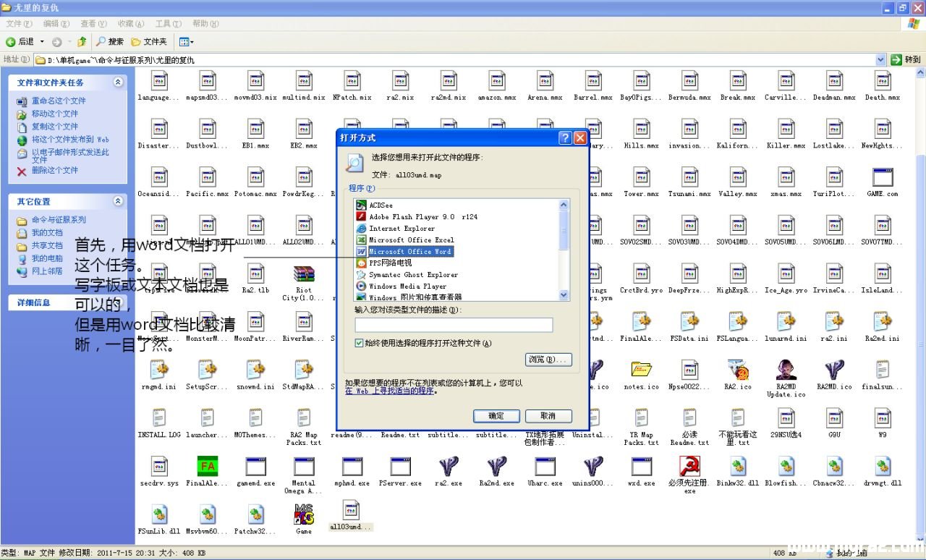Collapse the 其它位置 panel
This screenshot has width=926, height=560.
(x=118, y=201)
